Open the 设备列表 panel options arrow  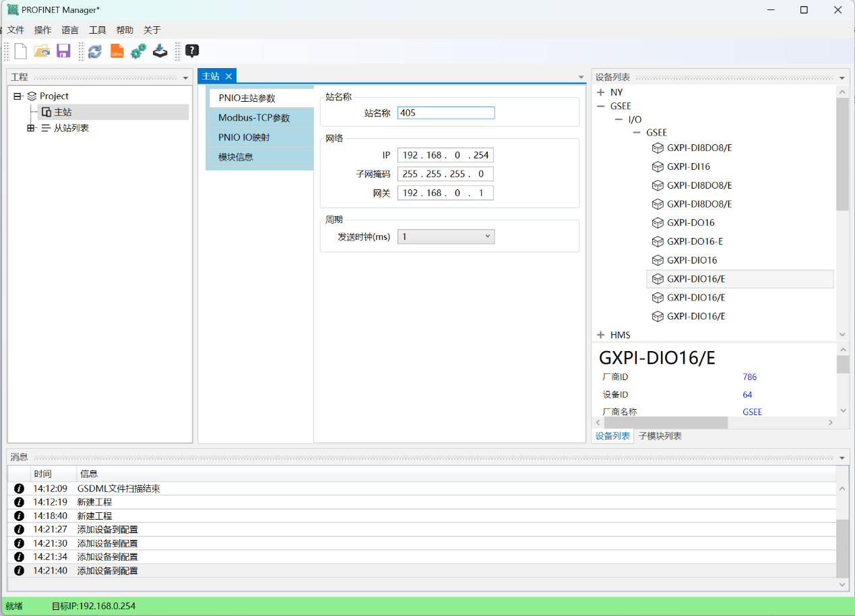[x=842, y=78]
